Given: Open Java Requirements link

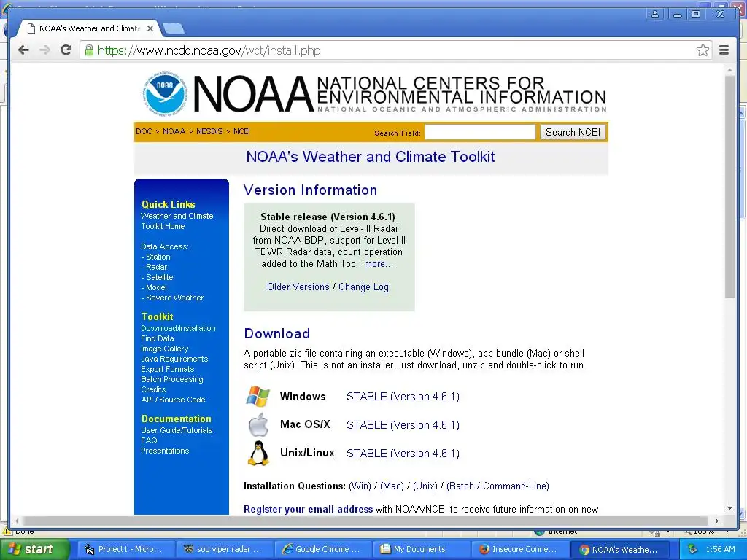Looking at the screenshot, I should click(174, 359).
